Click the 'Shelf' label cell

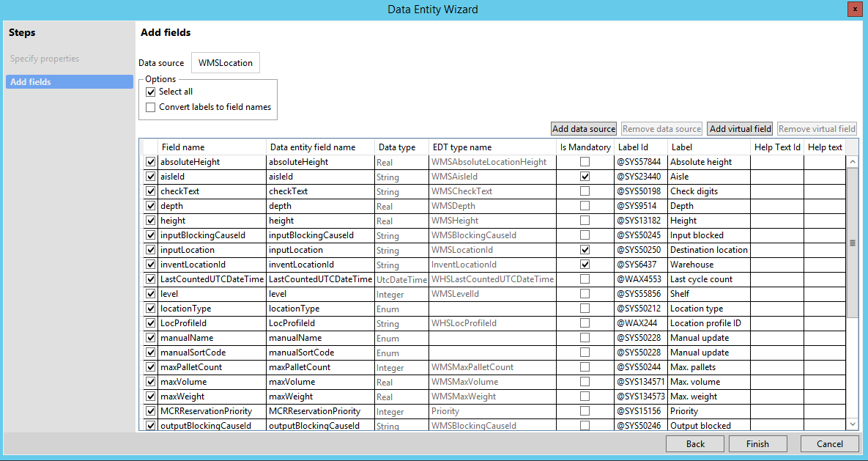pos(708,294)
